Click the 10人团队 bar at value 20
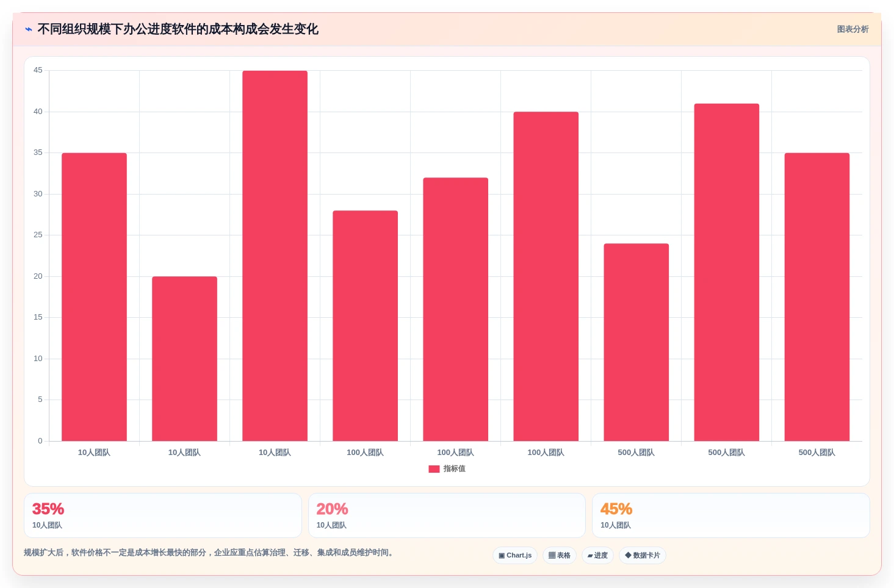This screenshot has width=894, height=588. pos(184,359)
